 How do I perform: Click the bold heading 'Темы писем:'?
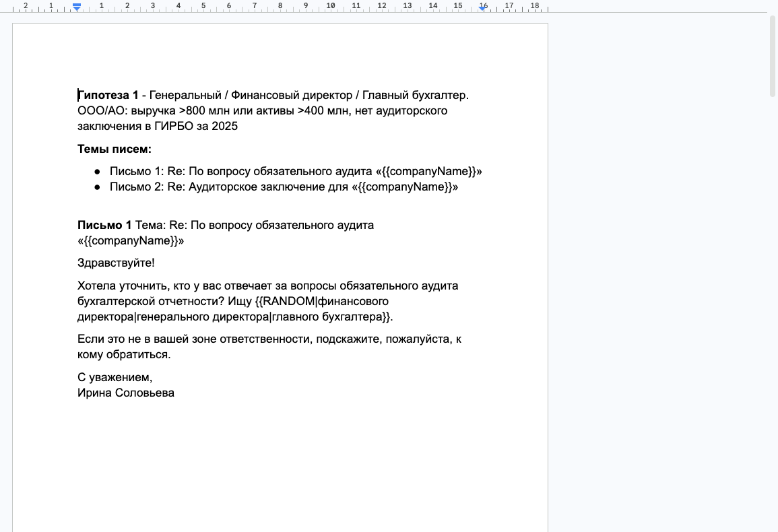(x=115, y=149)
